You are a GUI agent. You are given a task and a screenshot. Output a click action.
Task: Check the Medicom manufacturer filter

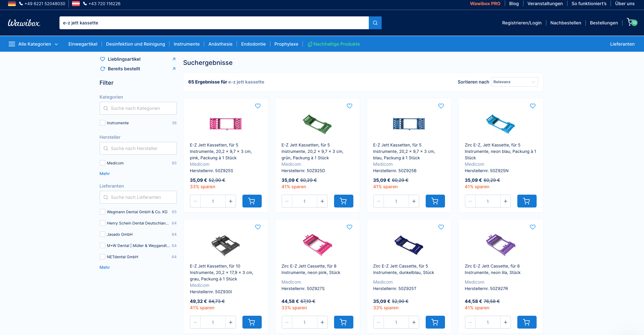tap(103, 163)
